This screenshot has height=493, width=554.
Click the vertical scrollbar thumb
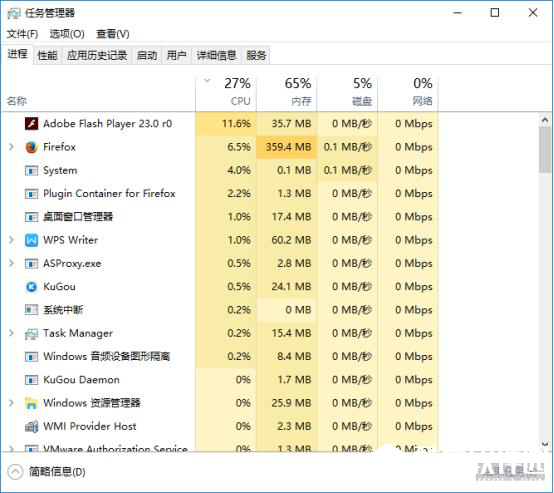click(x=545, y=150)
